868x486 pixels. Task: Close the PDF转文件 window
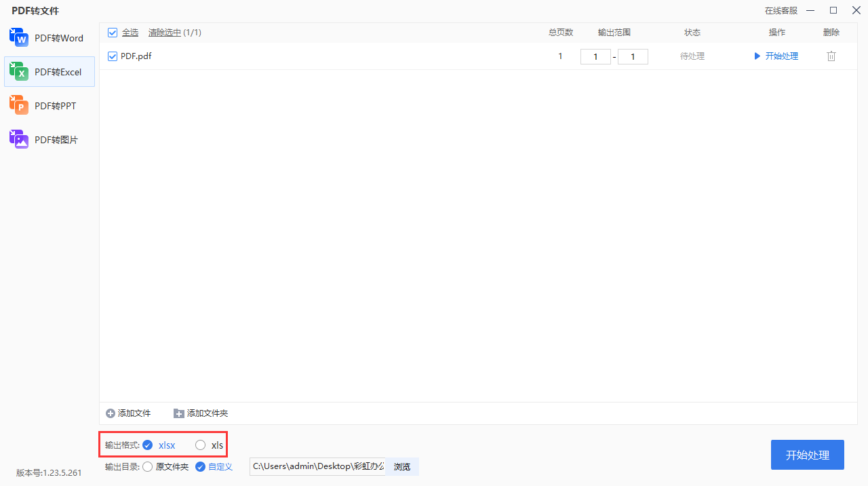click(x=856, y=10)
